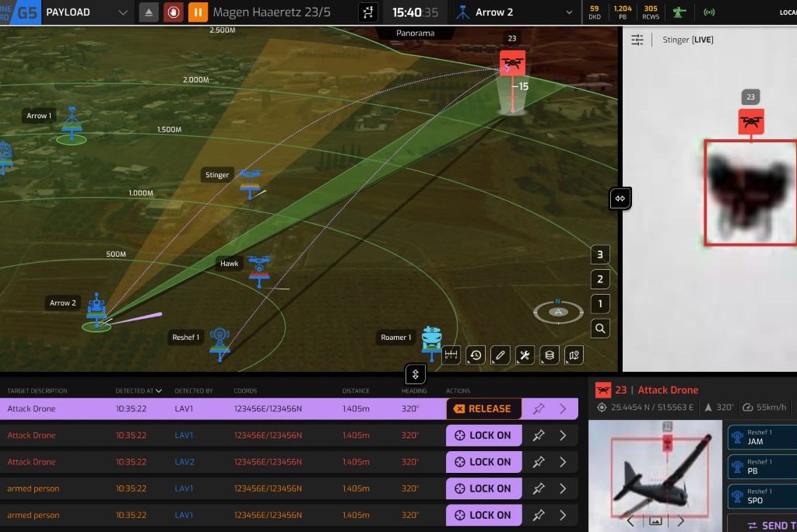Open the map tools wrench menu
The height and width of the screenshot is (532, 797).
point(525,355)
